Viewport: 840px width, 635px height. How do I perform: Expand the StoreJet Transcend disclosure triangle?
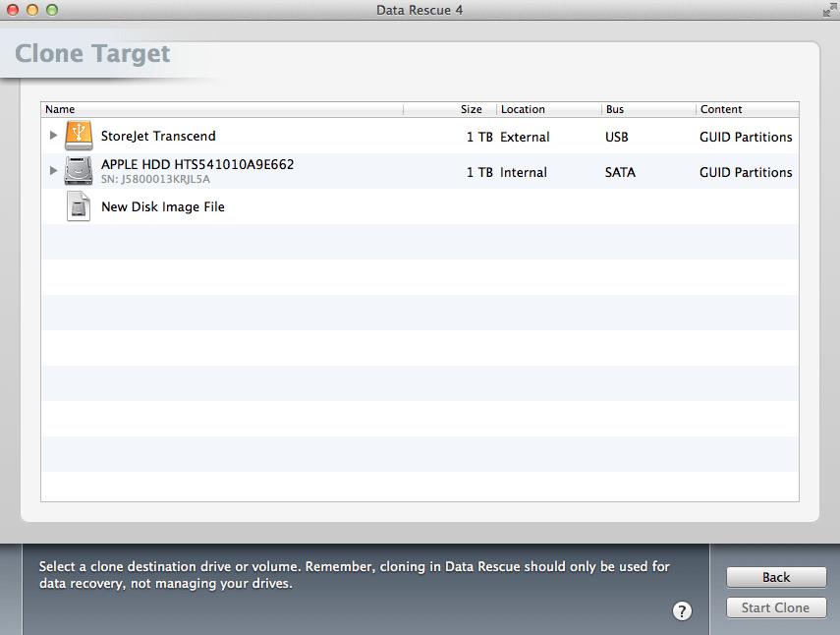coord(54,136)
